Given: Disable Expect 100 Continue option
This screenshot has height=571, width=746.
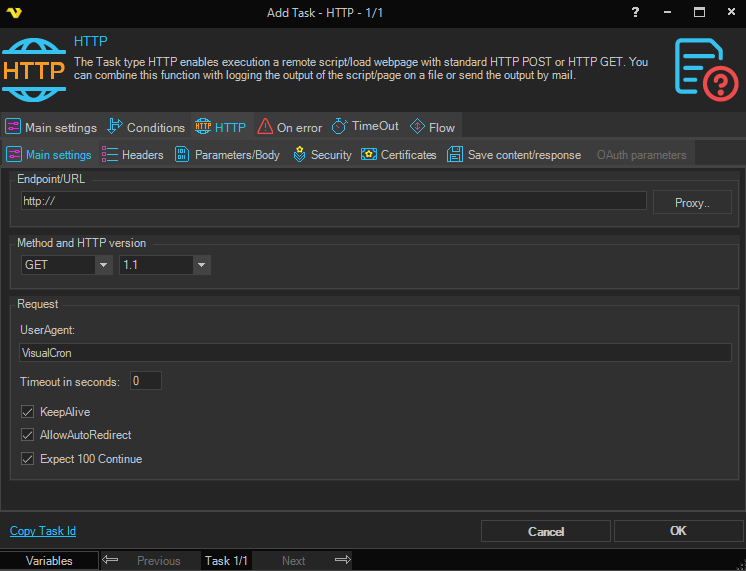Looking at the screenshot, I should click(x=28, y=459).
